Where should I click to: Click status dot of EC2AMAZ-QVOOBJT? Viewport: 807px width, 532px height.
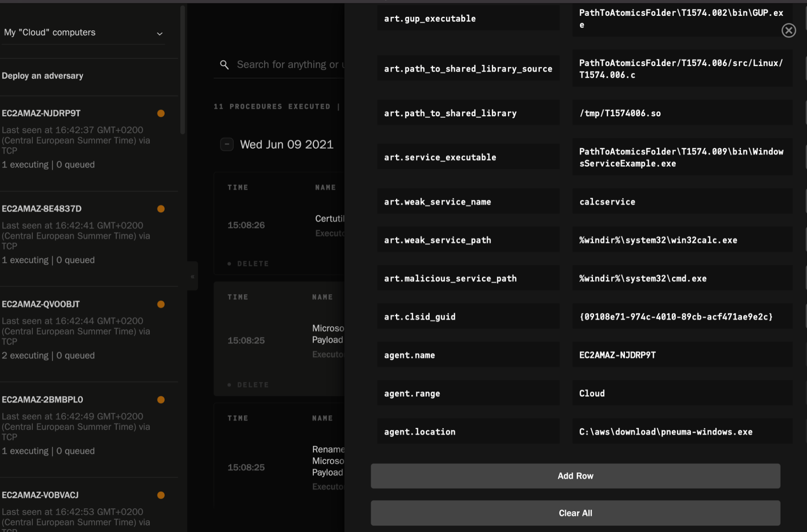coord(161,304)
